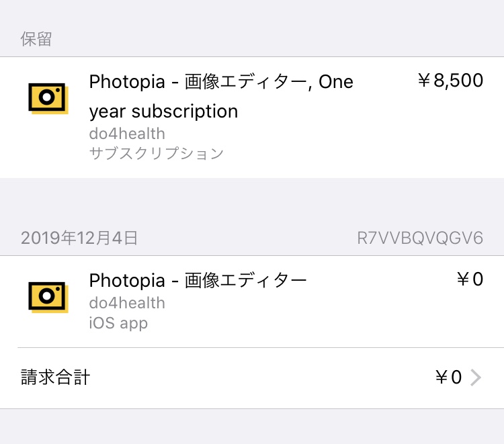Select the 請求合計 billing total label
504x444 pixels.
click(x=55, y=378)
